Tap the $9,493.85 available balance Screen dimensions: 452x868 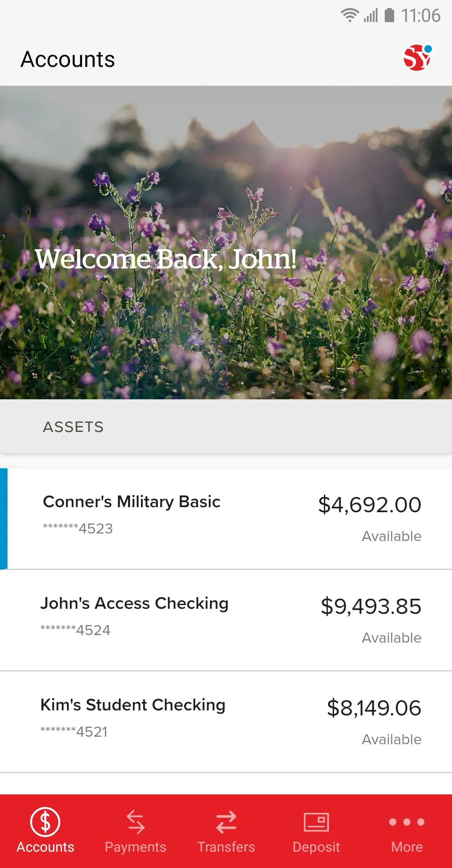click(x=371, y=606)
